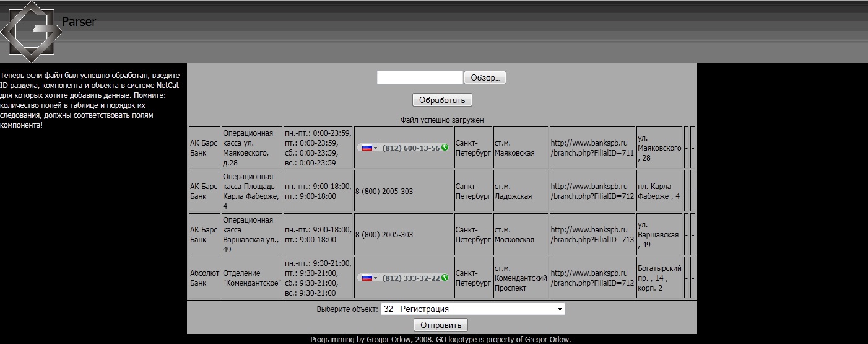Click the GO diamond logo
868x344 pixels.
pyautogui.click(x=30, y=30)
